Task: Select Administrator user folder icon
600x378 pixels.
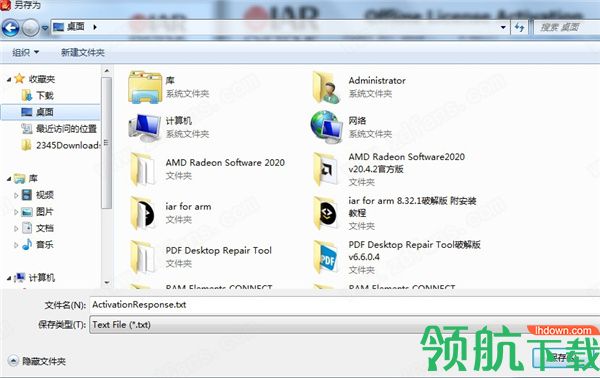Action: [x=327, y=87]
